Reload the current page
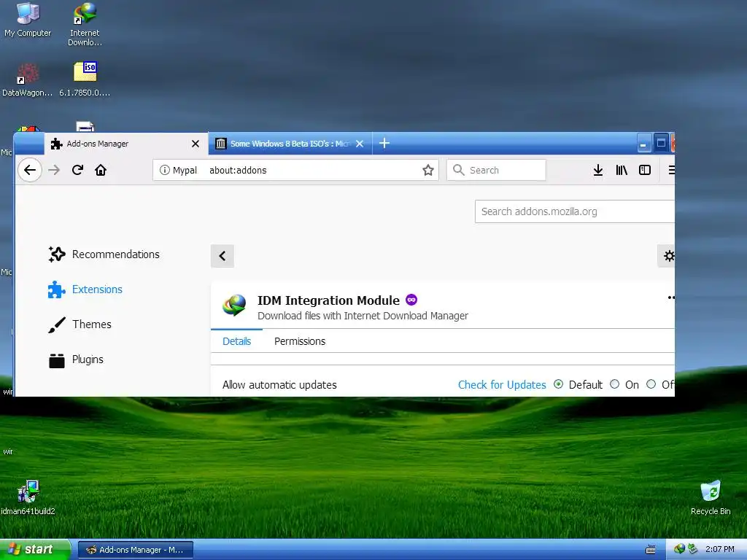This screenshot has width=747, height=560. point(77,170)
